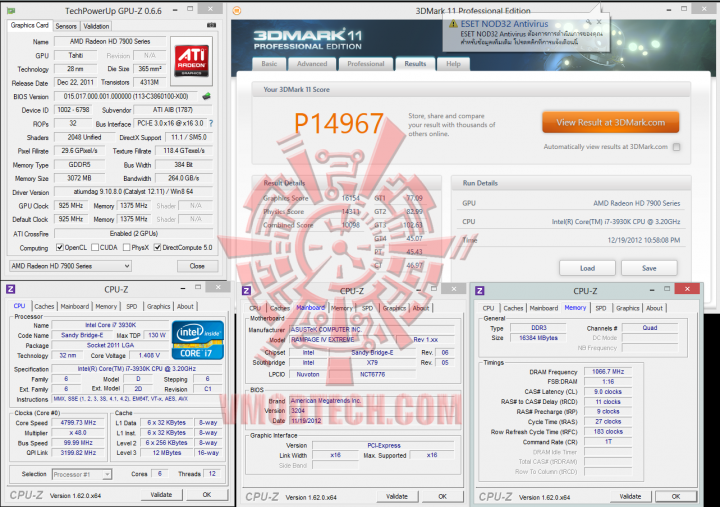Open the Processor #1 selection dropdown
Image resolution: width=720 pixels, height=507 pixels.
(82, 474)
